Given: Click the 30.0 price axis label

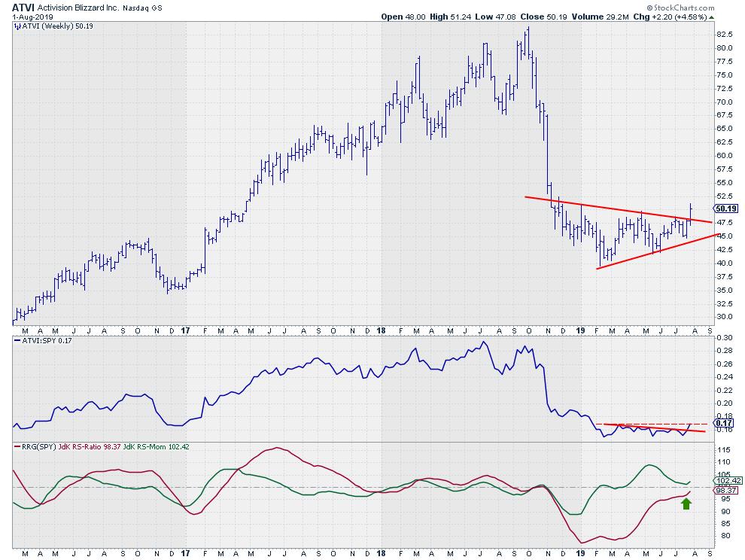Looking at the screenshot, I should [724, 317].
